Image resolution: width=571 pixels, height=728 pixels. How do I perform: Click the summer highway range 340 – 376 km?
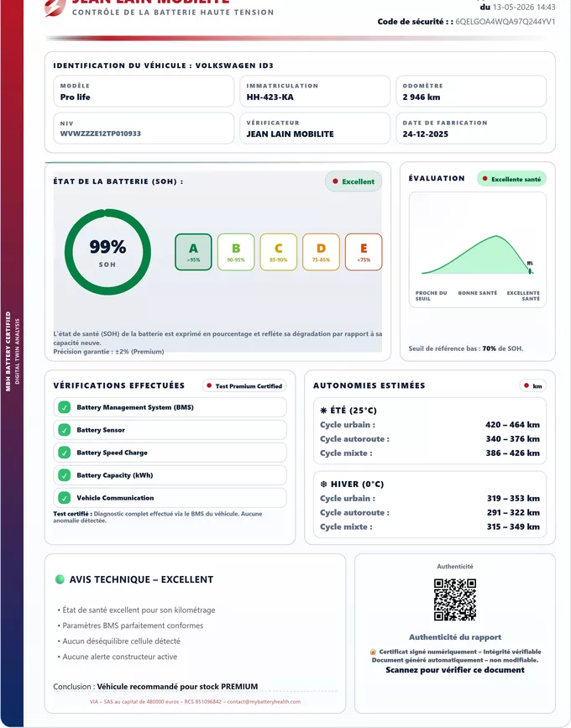tap(512, 439)
